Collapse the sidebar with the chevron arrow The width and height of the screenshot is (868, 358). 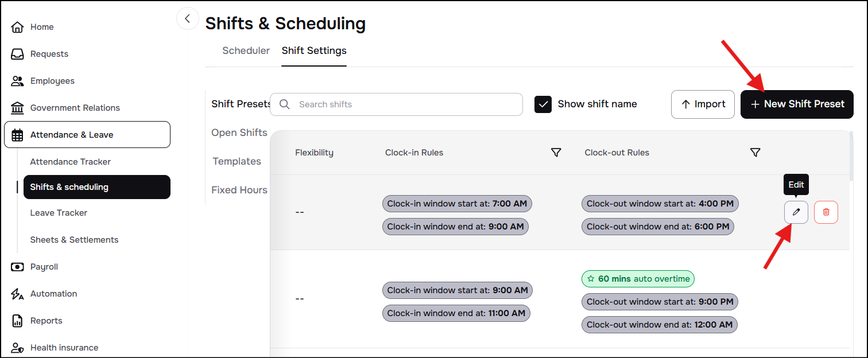click(187, 19)
